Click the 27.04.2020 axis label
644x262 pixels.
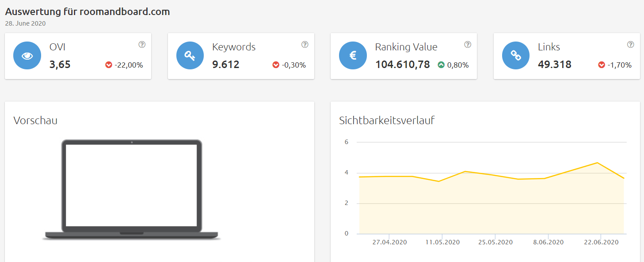pyautogui.click(x=389, y=242)
